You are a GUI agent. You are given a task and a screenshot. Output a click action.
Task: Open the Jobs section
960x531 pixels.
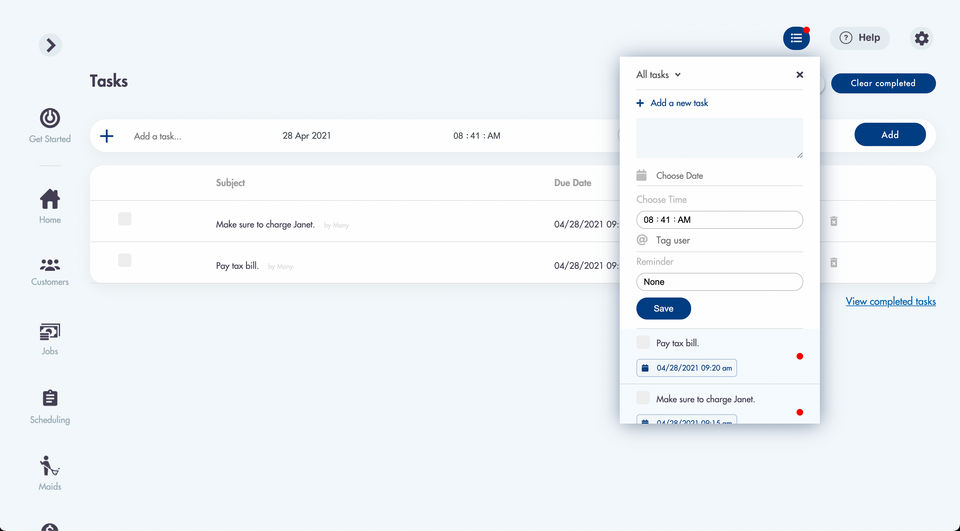50,339
